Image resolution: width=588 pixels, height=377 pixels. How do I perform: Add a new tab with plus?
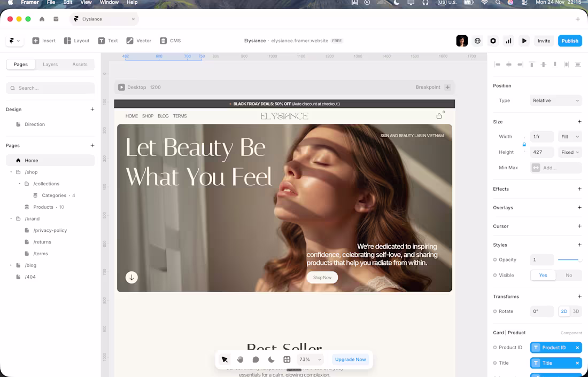pyautogui.click(x=577, y=19)
